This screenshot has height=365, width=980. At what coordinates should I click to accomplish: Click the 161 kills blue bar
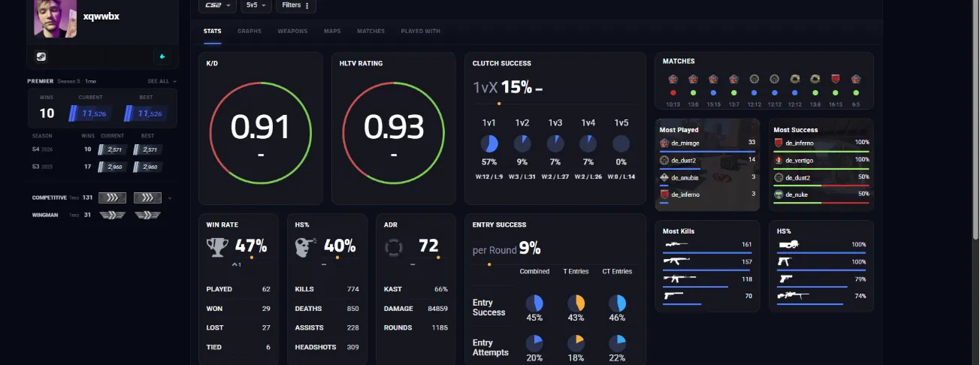tap(708, 253)
